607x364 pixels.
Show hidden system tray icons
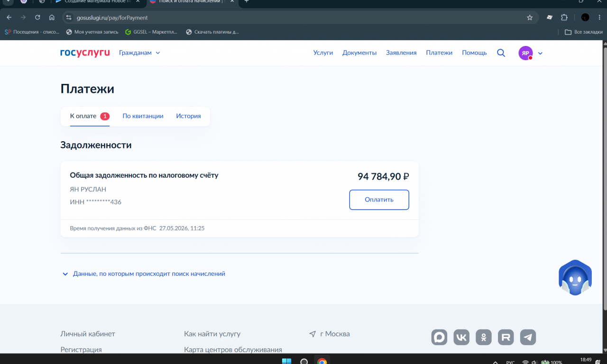[x=496, y=362]
